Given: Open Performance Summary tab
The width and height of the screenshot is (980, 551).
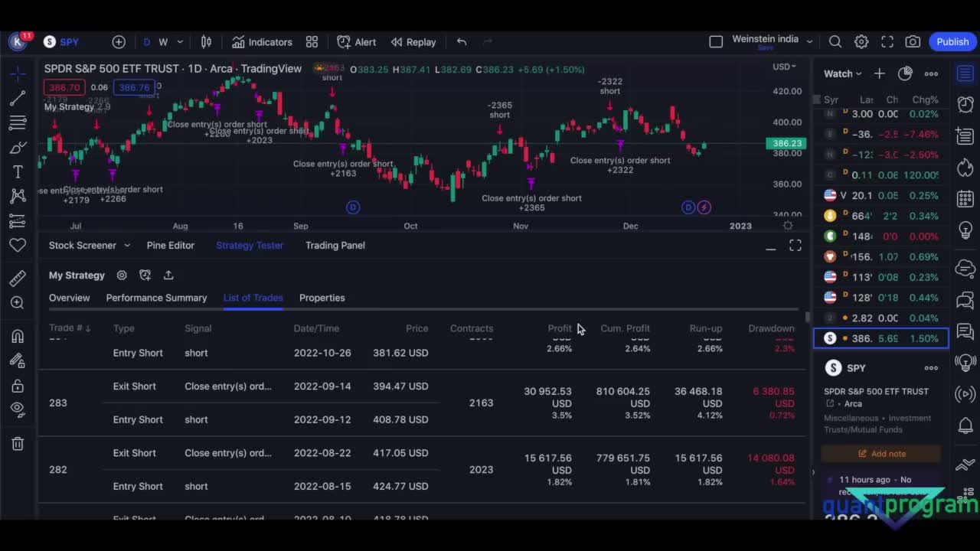Looking at the screenshot, I should 156,298.
